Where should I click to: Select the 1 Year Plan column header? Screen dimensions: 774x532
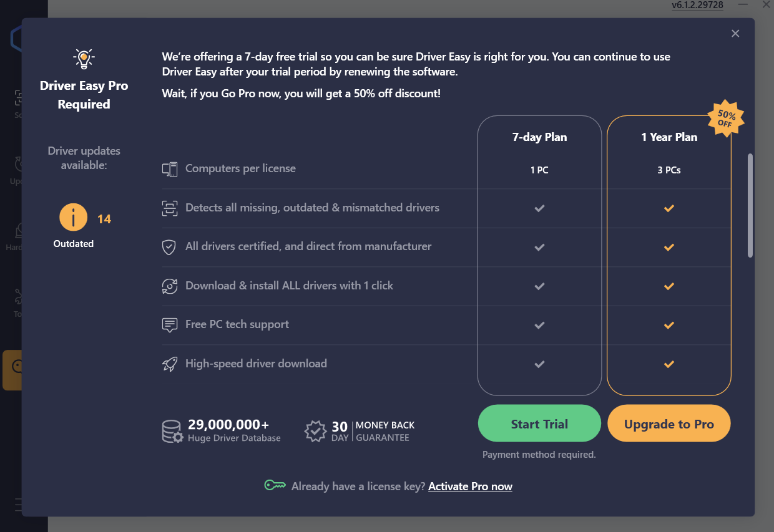tap(669, 137)
